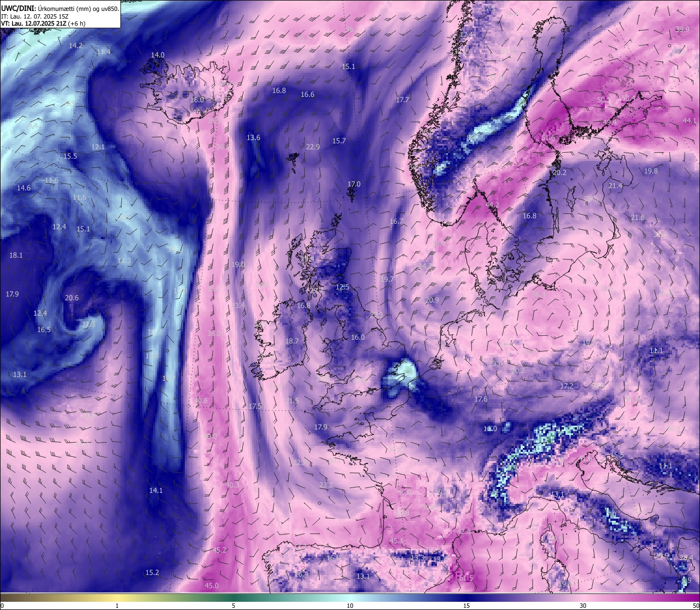Click the 16.7 value label
The image size is (700, 610).
(396, 221)
